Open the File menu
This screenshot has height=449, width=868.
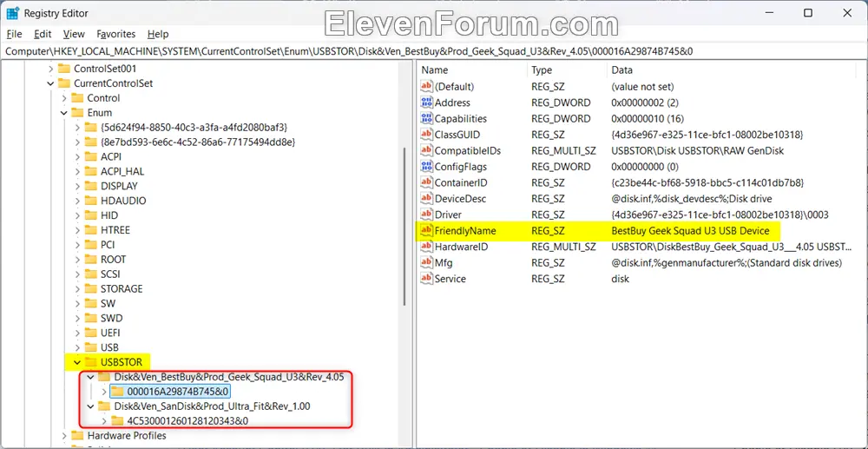point(15,34)
